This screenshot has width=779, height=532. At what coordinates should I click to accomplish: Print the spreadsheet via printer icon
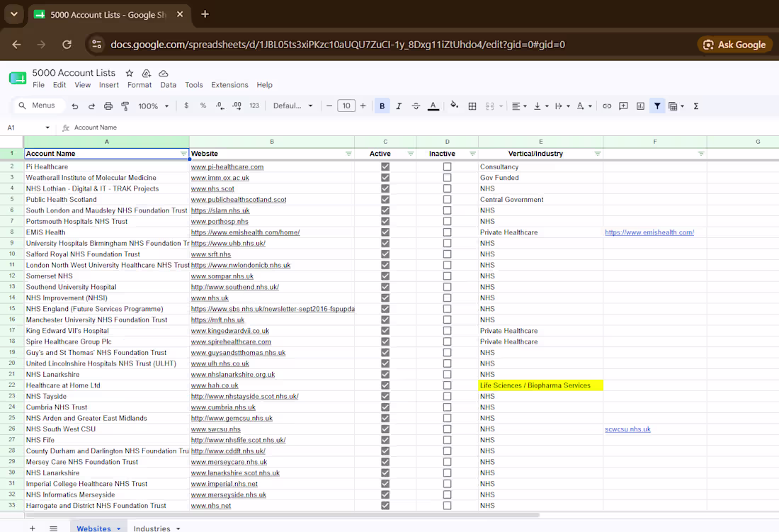[x=108, y=106]
